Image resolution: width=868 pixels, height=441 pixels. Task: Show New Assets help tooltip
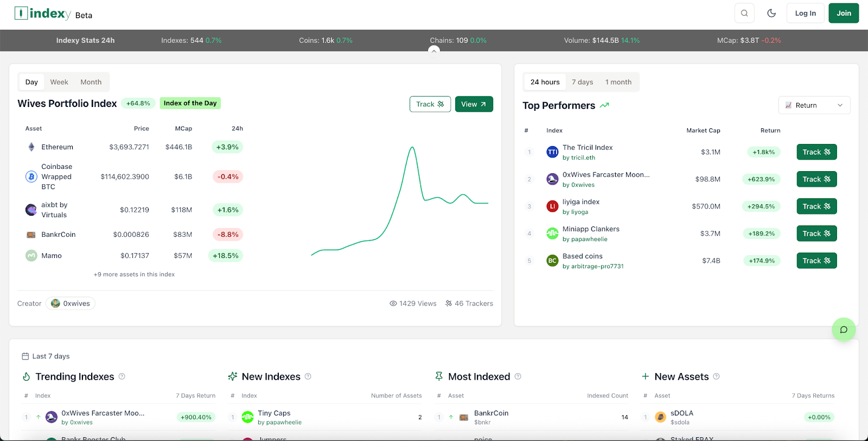[717, 376]
